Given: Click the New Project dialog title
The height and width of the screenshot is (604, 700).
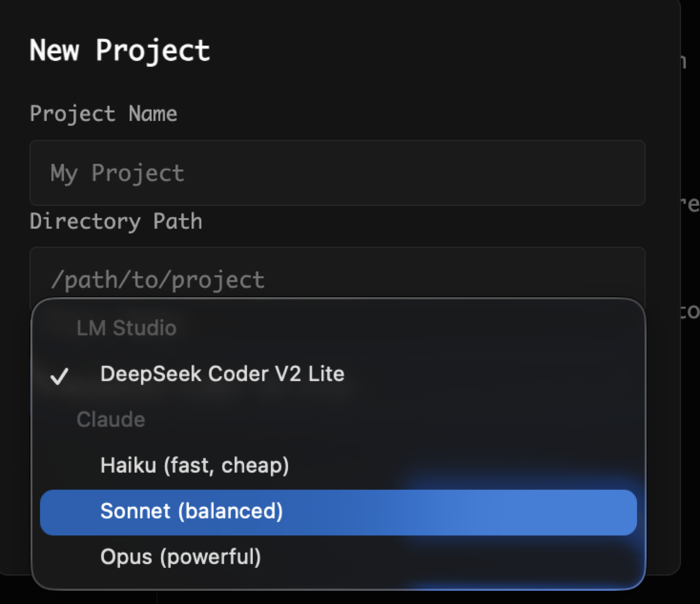Looking at the screenshot, I should pyautogui.click(x=120, y=49).
